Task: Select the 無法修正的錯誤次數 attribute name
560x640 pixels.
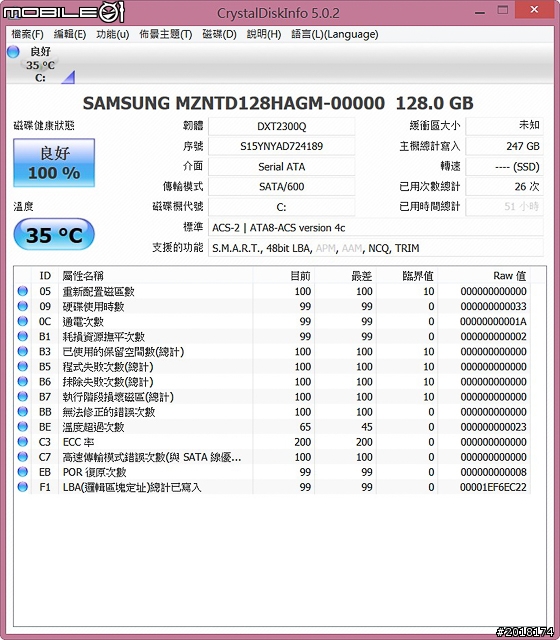Action: pyautogui.click(x=109, y=412)
